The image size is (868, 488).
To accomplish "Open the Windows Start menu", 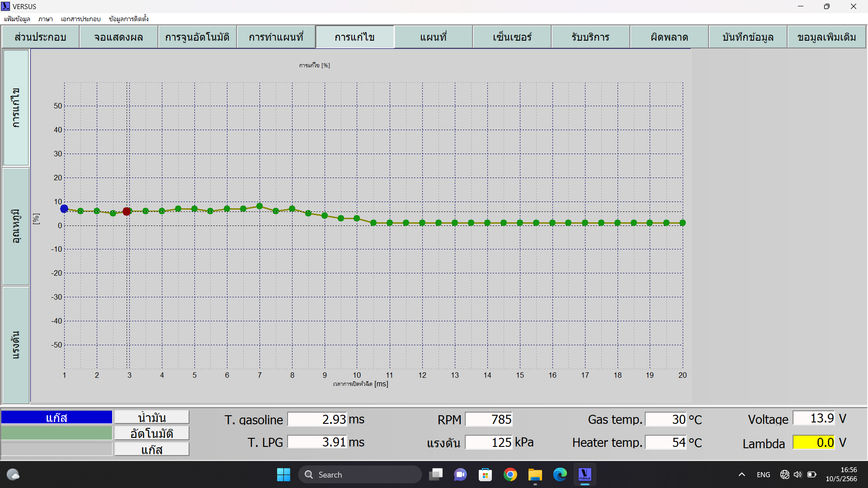I will [x=283, y=474].
